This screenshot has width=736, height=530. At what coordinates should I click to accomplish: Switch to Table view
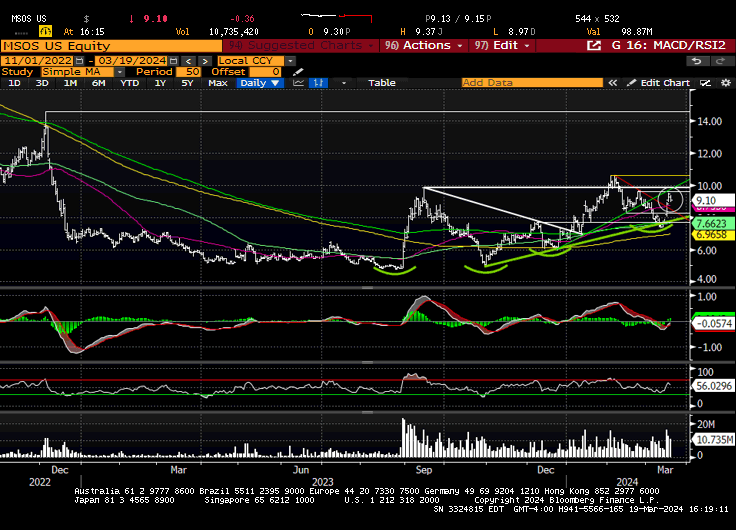tap(382, 83)
